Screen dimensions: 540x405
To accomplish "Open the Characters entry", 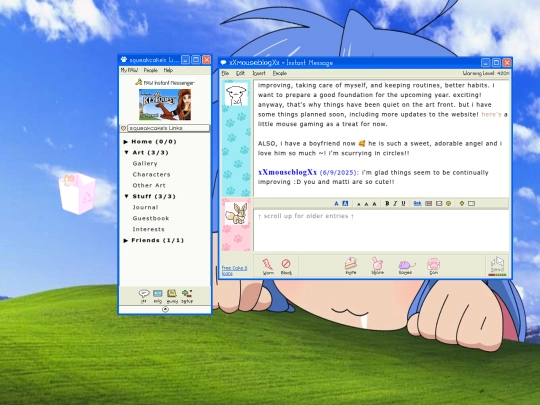I will click(x=152, y=175).
